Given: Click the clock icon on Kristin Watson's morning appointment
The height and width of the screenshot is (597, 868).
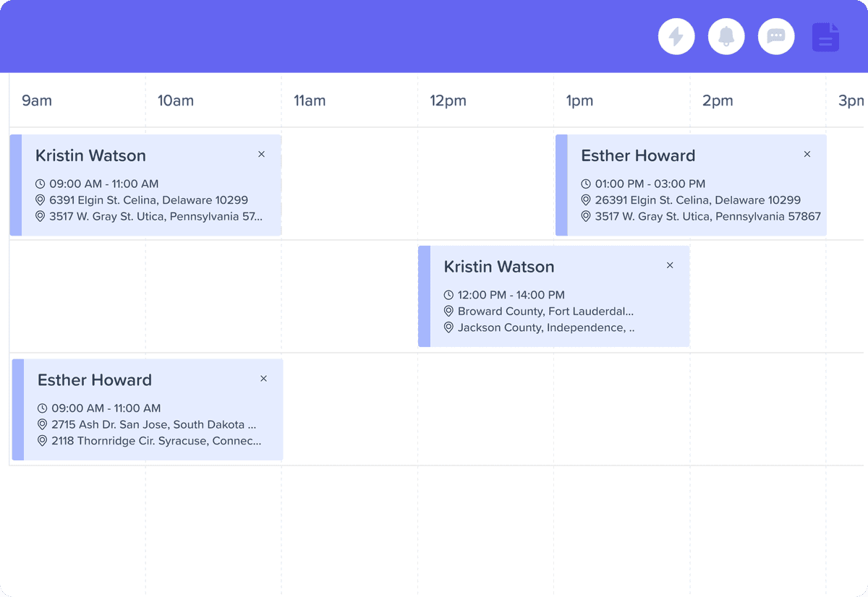Looking at the screenshot, I should pyautogui.click(x=41, y=184).
